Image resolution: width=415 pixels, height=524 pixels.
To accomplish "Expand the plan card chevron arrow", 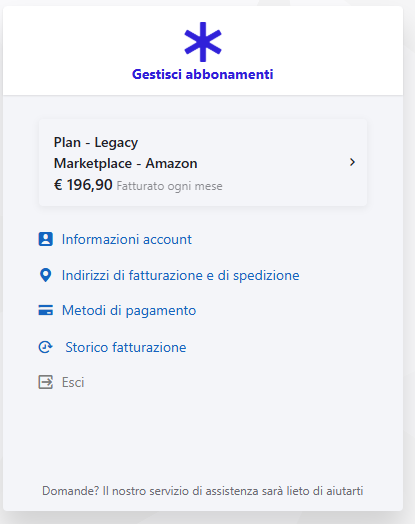I will pyautogui.click(x=352, y=162).
